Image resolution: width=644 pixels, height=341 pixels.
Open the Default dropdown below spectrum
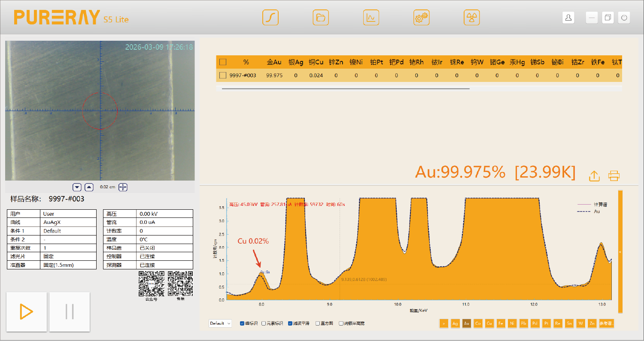(x=220, y=323)
